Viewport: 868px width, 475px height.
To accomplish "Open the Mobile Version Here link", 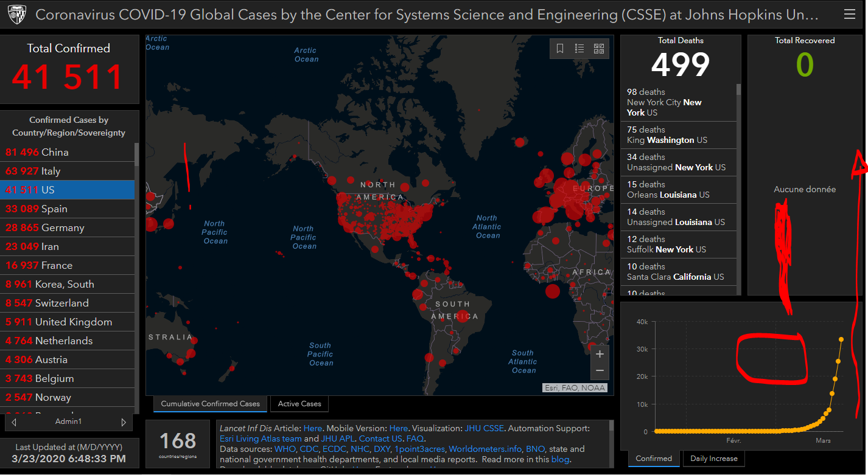I will coord(399,428).
